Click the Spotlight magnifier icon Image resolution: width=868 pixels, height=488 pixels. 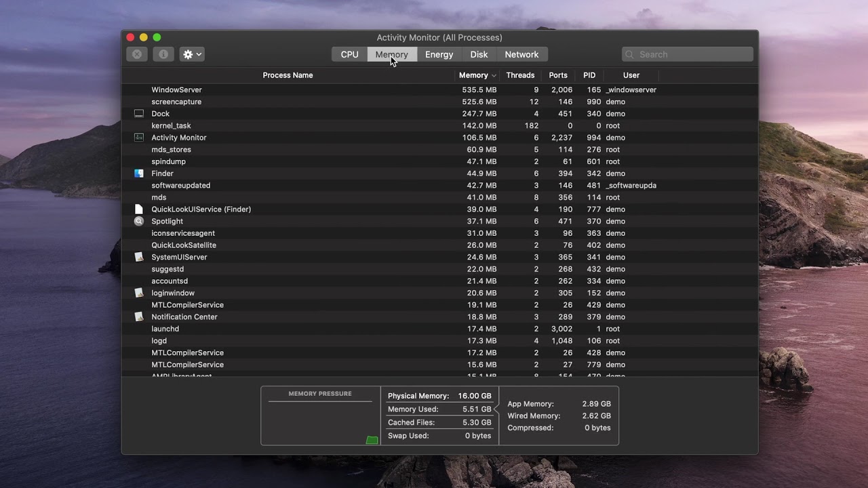(x=139, y=221)
